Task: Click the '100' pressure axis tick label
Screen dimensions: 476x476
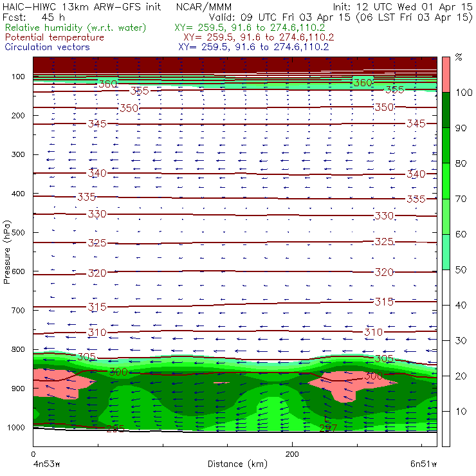Action: [18, 77]
